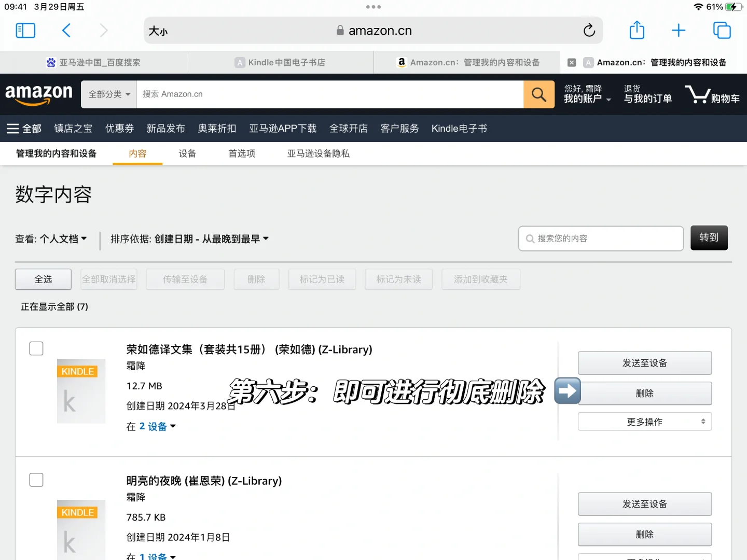Open 镇店之宝 in navigation bar
The image size is (747, 560).
73,129
